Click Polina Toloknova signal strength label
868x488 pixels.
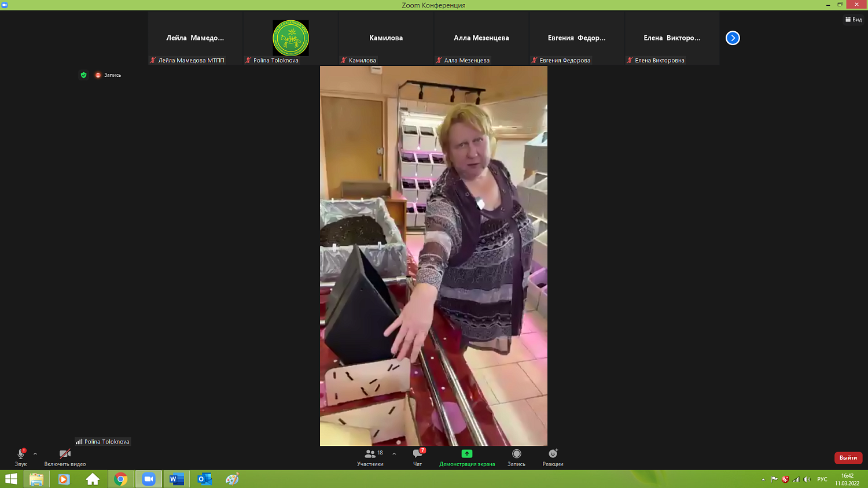(x=102, y=441)
